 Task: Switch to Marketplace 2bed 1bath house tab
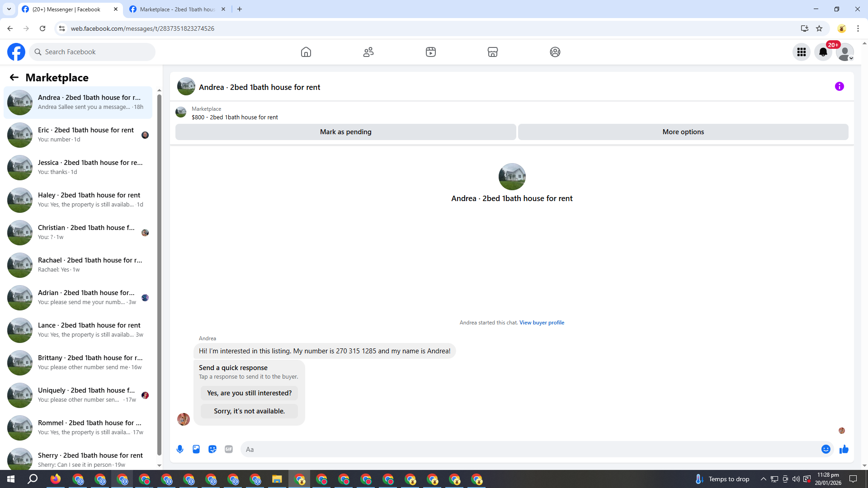click(177, 9)
